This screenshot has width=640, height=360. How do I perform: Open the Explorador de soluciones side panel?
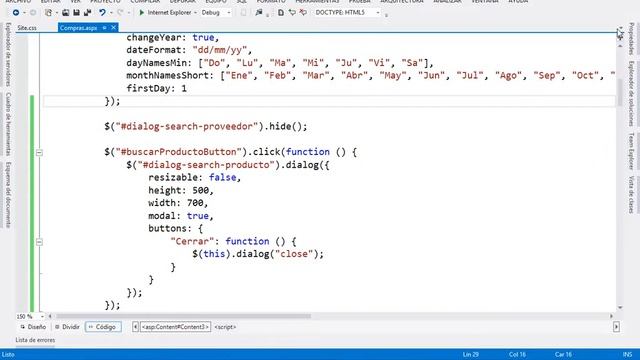631,94
